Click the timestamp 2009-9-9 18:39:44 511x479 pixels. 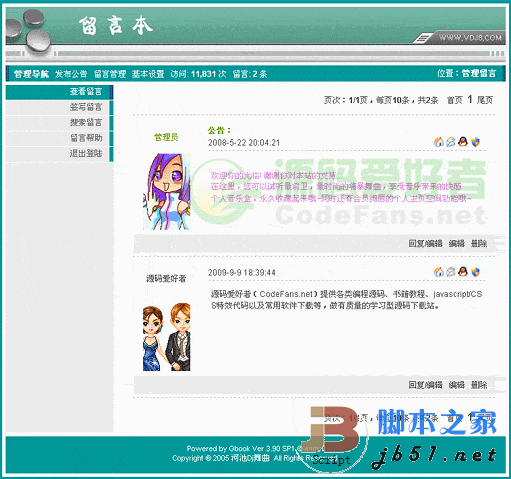(242, 273)
